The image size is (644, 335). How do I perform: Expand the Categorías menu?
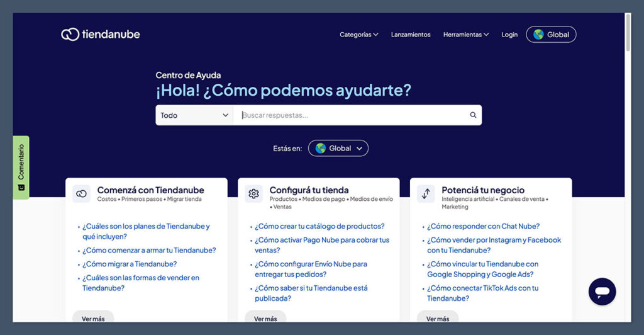coord(358,35)
